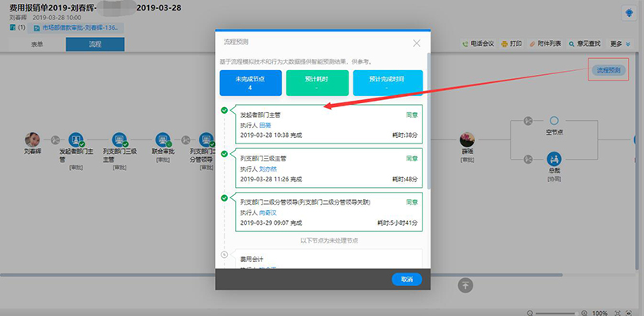The width and height of the screenshot is (644, 316).
Task: Open the 附件列表 attachment list
Action: tap(545, 44)
